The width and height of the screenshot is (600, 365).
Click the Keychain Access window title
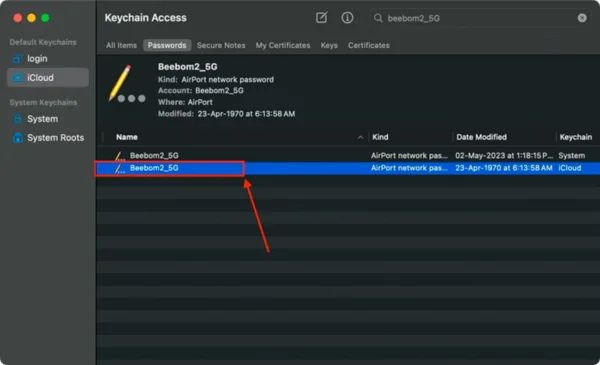pos(145,18)
